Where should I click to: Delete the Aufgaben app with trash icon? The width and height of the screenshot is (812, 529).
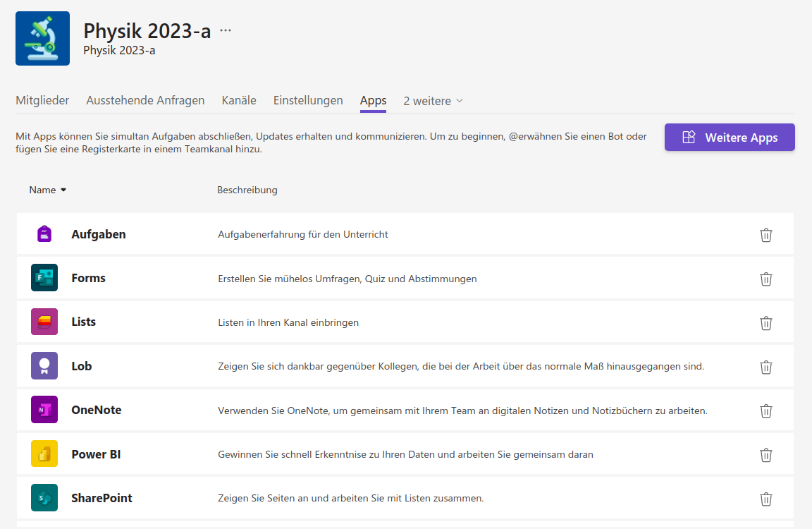[766, 235]
